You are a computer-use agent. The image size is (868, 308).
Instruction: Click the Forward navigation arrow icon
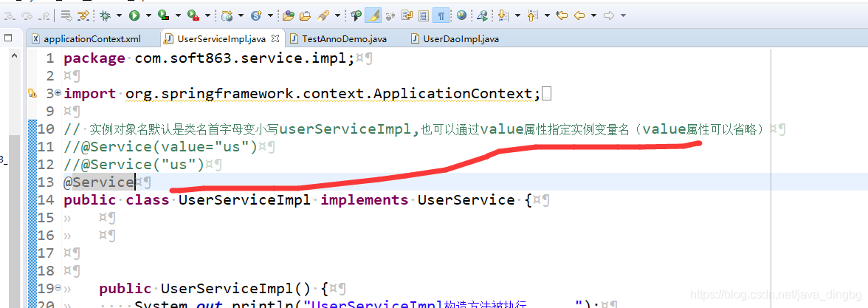[x=609, y=16]
